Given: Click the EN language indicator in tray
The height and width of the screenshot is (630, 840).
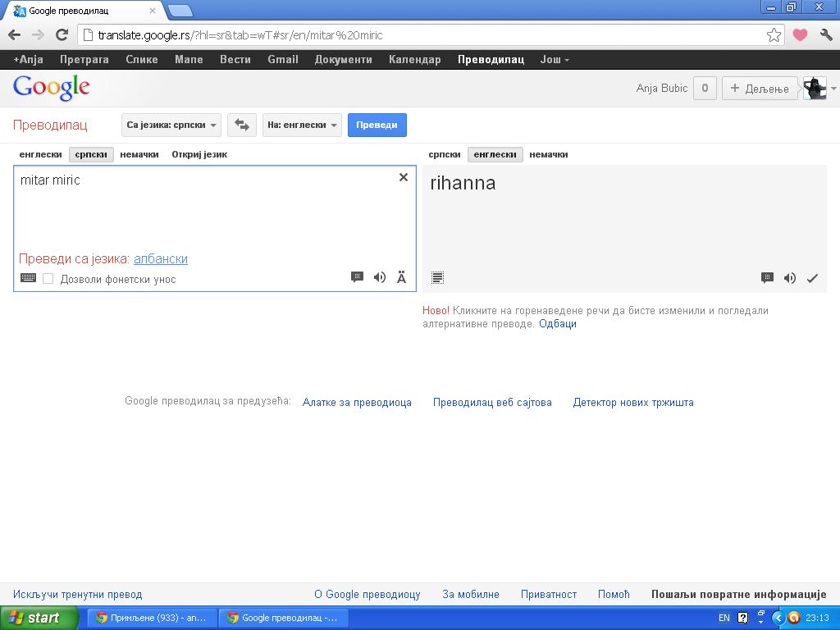Looking at the screenshot, I should 724,618.
